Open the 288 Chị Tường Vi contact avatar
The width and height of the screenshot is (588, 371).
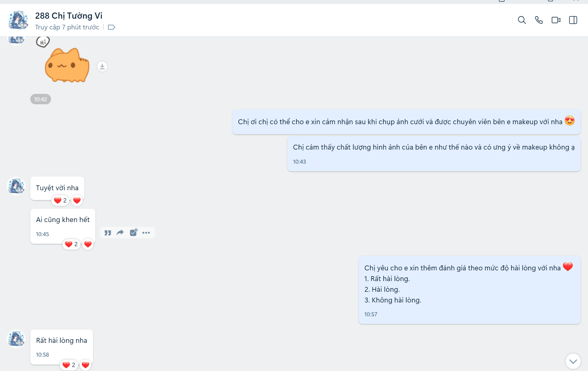point(18,20)
